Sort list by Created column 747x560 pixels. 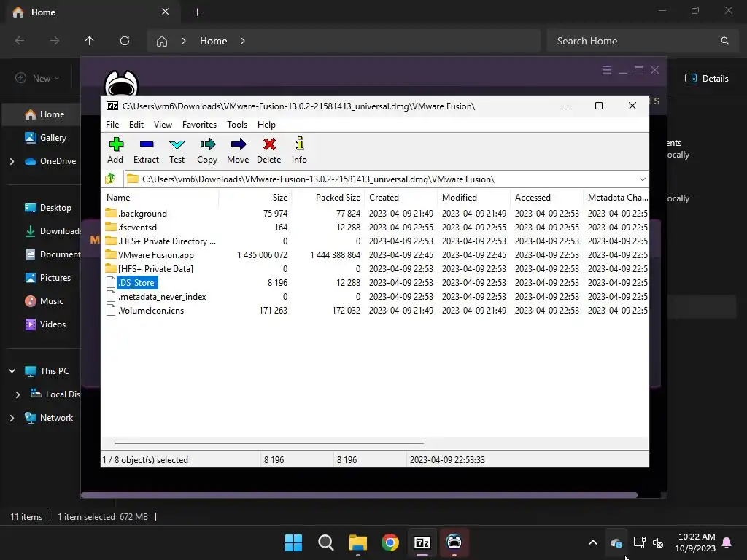tap(401, 197)
